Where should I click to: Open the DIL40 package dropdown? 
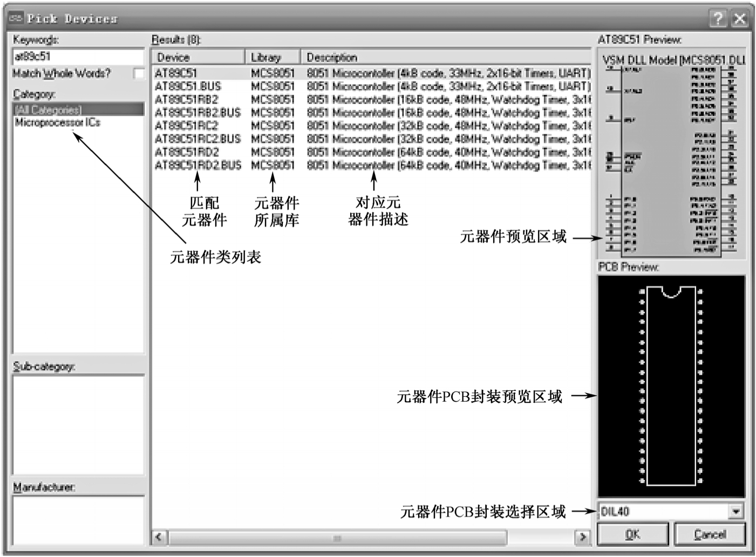pos(735,511)
